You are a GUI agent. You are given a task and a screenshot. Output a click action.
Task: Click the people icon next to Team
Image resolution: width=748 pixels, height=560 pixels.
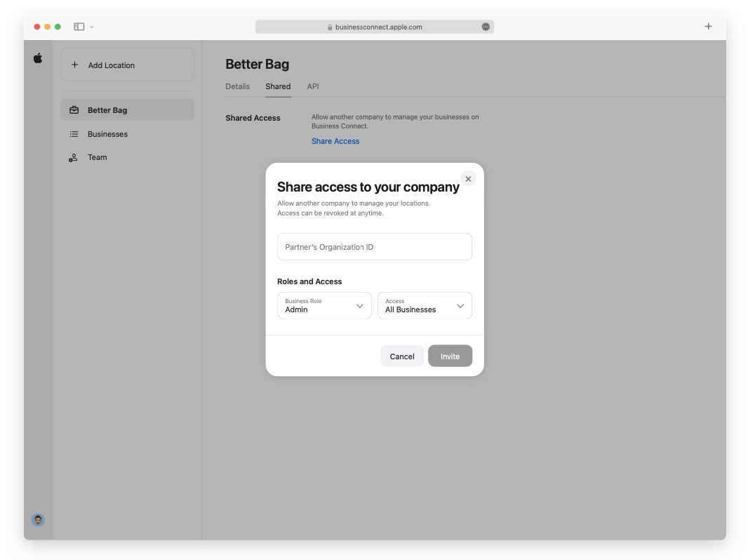pos(73,158)
